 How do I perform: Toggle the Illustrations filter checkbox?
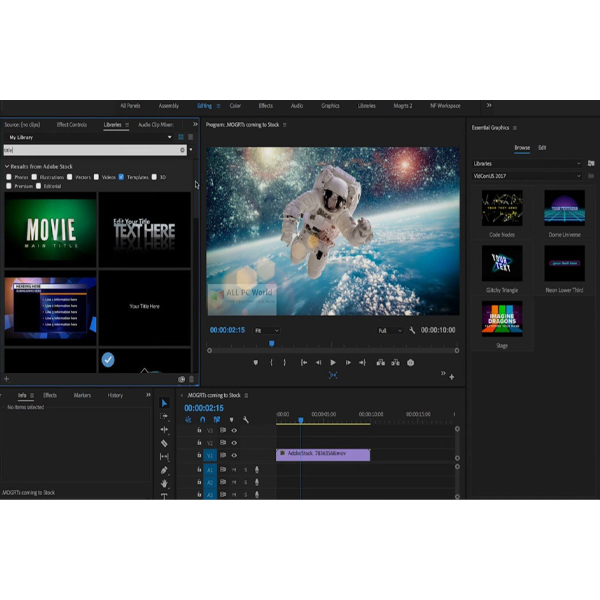[x=34, y=177]
